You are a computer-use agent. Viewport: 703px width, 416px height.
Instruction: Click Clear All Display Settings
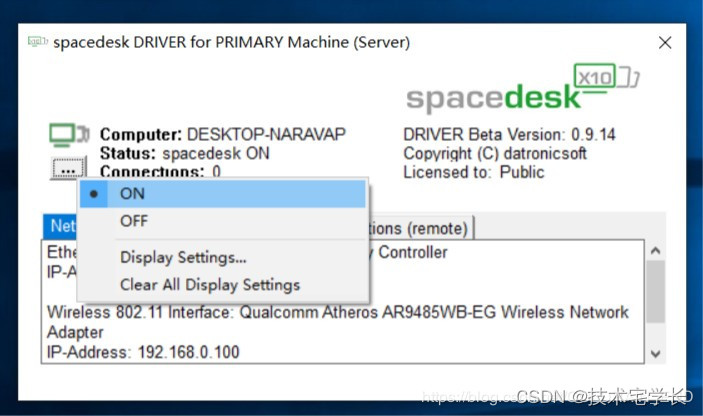pos(223,285)
